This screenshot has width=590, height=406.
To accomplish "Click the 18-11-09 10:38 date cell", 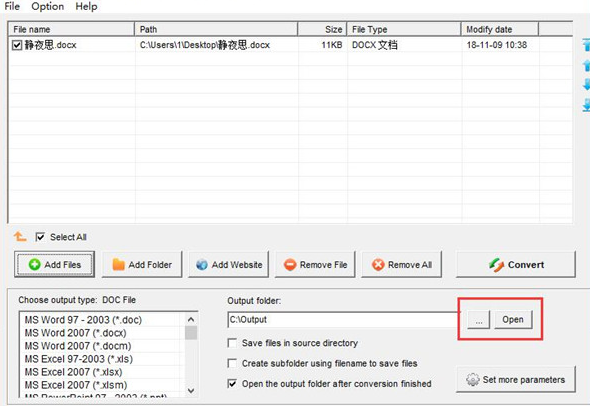I will point(497,45).
